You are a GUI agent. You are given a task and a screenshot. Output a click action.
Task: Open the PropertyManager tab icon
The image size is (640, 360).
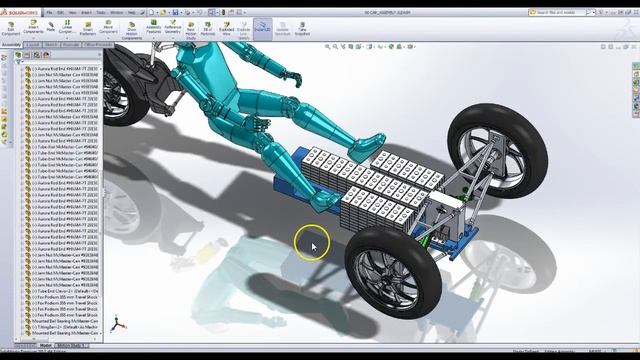pyautogui.click(x=27, y=55)
